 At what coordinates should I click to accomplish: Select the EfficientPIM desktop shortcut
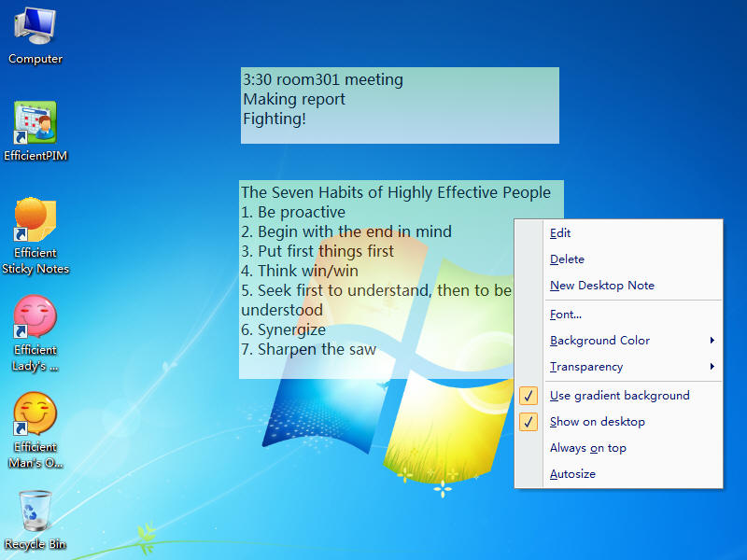point(35,124)
